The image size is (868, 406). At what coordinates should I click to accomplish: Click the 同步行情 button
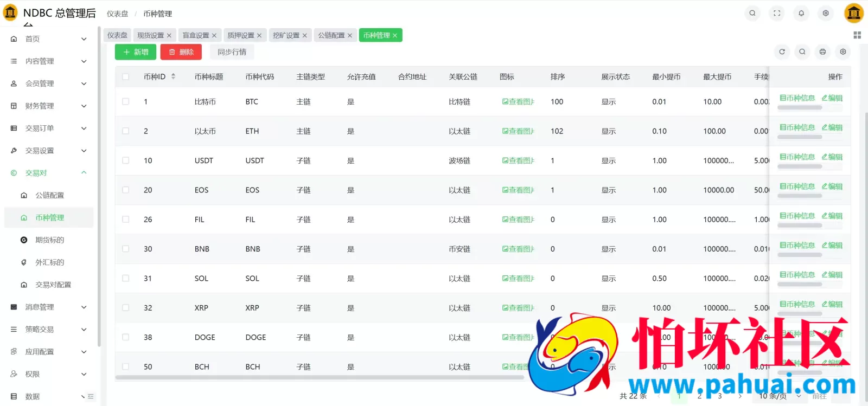232,52
